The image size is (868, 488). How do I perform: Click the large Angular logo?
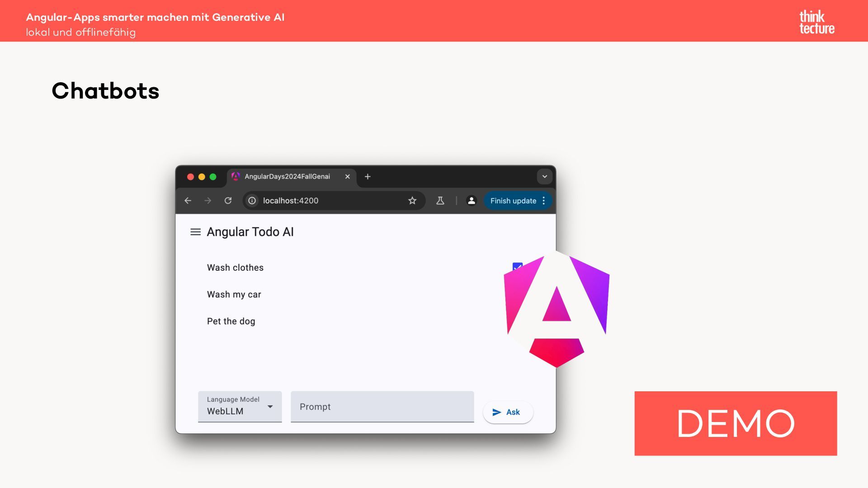tap(557, 310)
